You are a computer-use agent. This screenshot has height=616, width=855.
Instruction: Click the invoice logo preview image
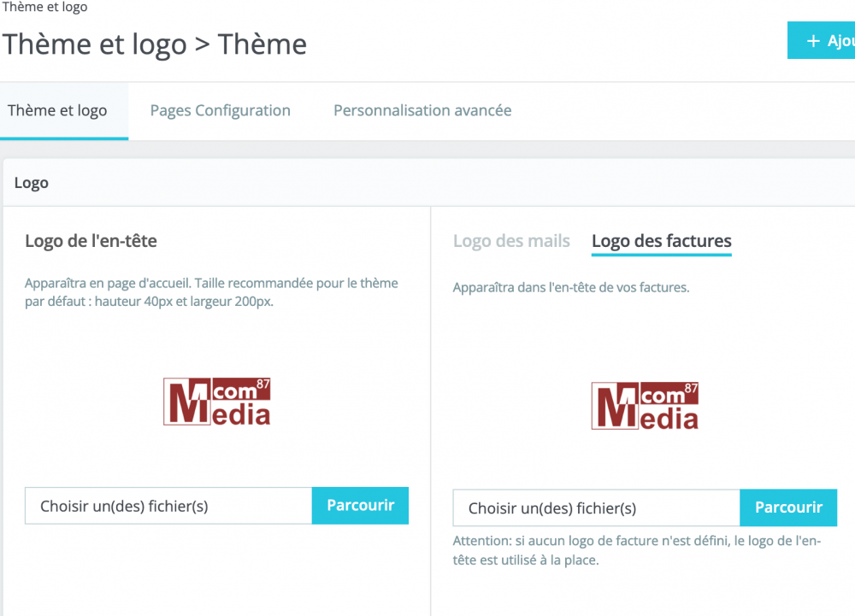pyautogui.click(x=645, y=406)
